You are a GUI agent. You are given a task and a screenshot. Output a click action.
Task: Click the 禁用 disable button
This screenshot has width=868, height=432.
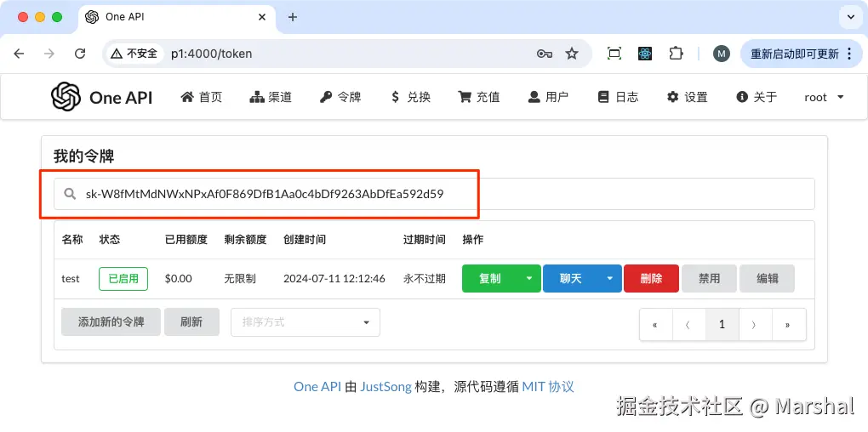709,278
